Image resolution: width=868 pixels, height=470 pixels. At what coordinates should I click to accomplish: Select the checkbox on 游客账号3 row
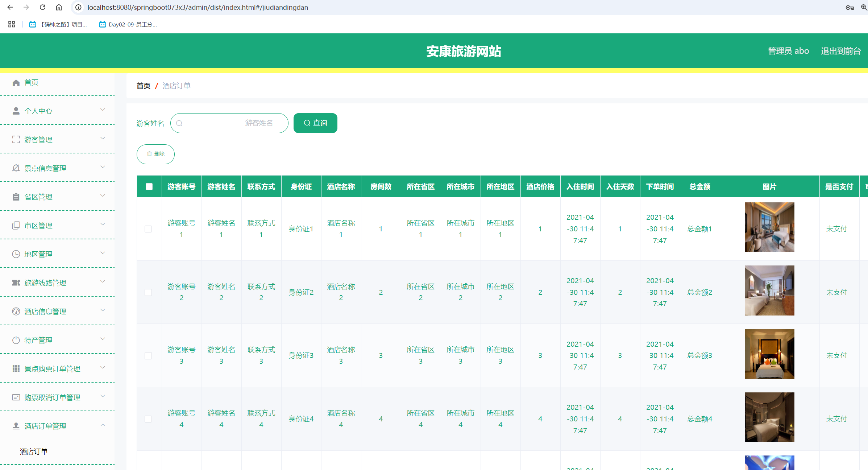[x=148, y=356]
